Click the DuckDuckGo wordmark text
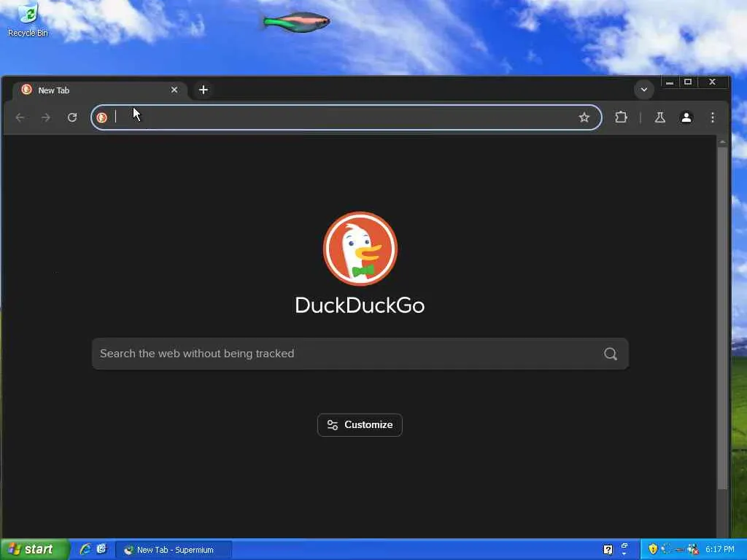Screen dimensions: 747x560 pyautogui.click(x=360, y=306)
